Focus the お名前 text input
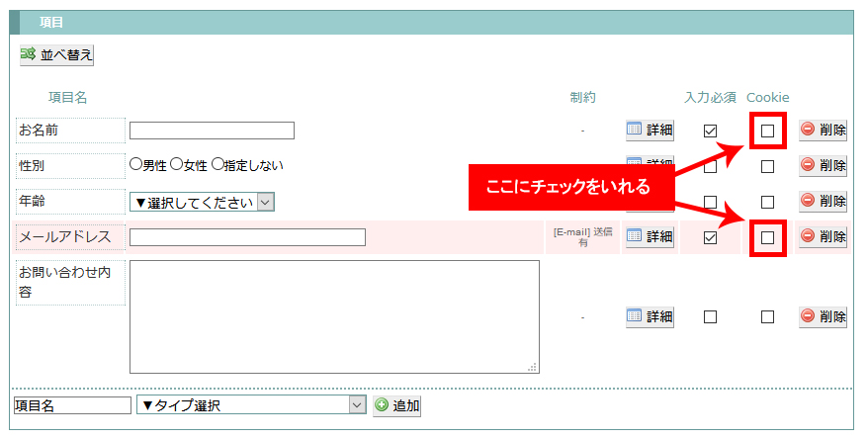 [x=212, y=131]
